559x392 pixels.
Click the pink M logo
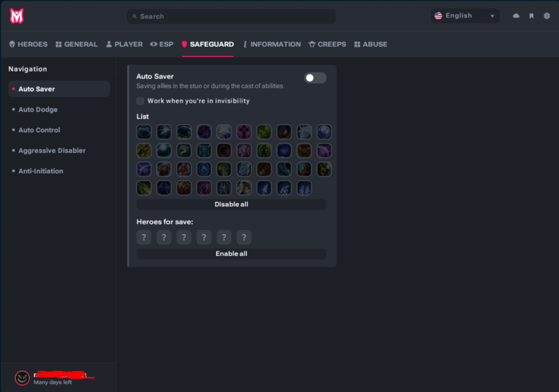(x=16, y=15)
